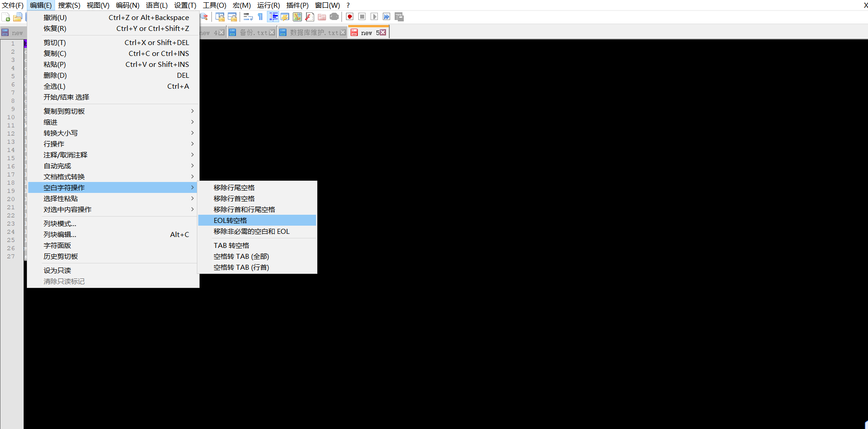Open the 搜索(S) menu
The height and width of the screenshot is (429, 868).
point(69,5)
